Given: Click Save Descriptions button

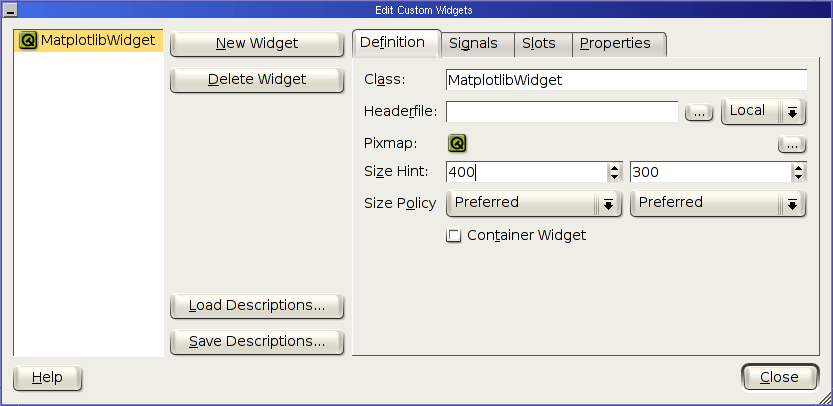Looking at the screenshot, I should (257, 342).
